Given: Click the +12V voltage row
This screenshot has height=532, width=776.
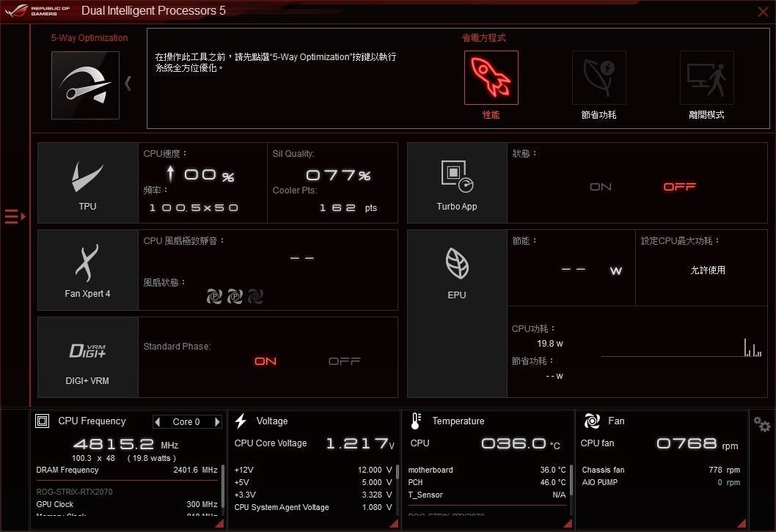Looking at the screenshot, I should point(312,470).
